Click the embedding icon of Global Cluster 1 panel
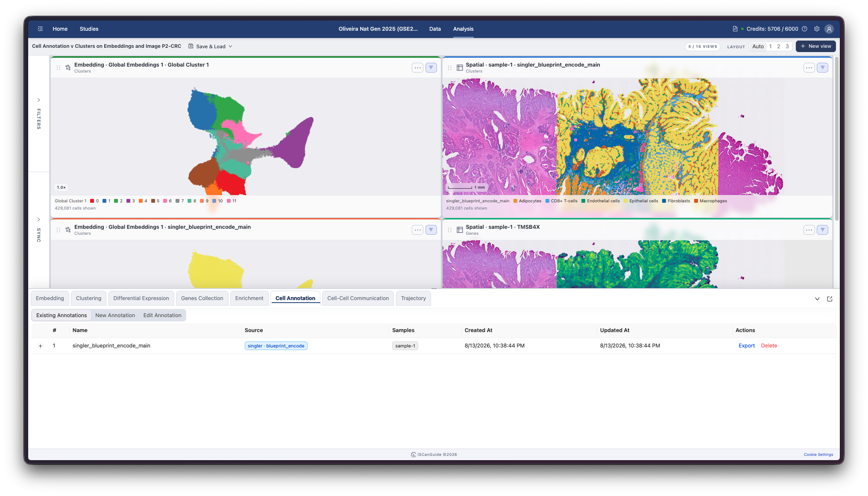Image resolution: width=868 pixels, height=496 pixels. click(68, 67)
